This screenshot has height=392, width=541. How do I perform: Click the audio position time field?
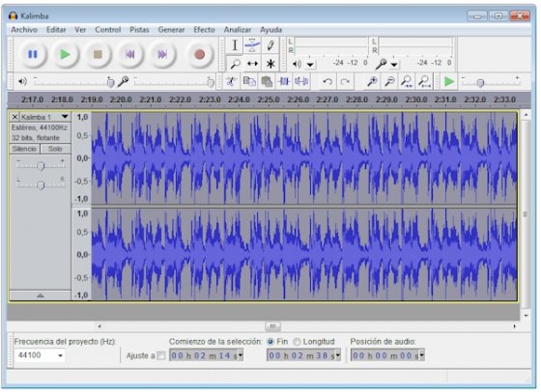(x=387, y=355)
